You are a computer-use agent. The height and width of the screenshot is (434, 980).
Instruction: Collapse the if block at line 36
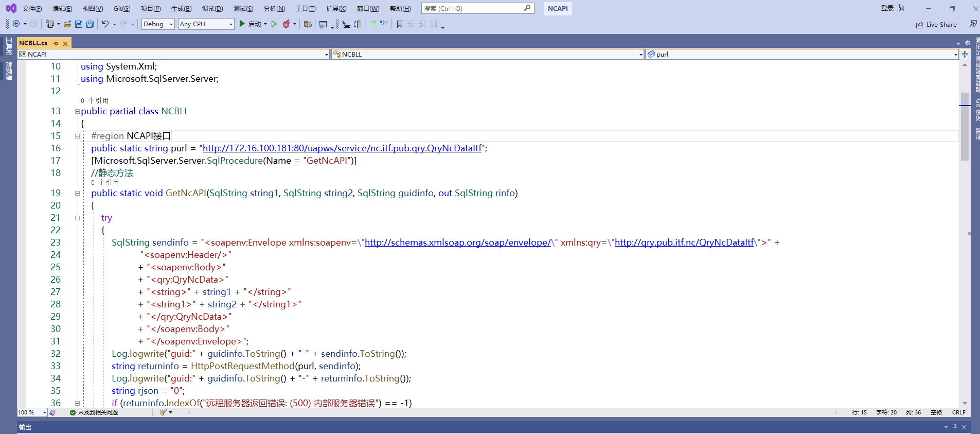(77, 403)
